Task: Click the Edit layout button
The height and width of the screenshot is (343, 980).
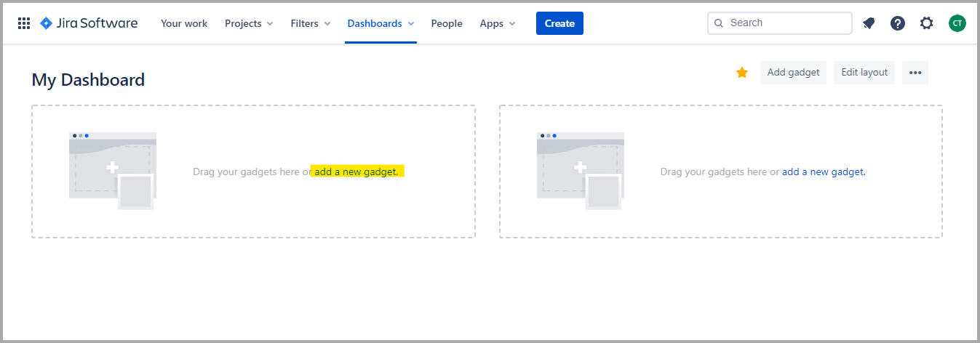Action: tap(864, 73)
